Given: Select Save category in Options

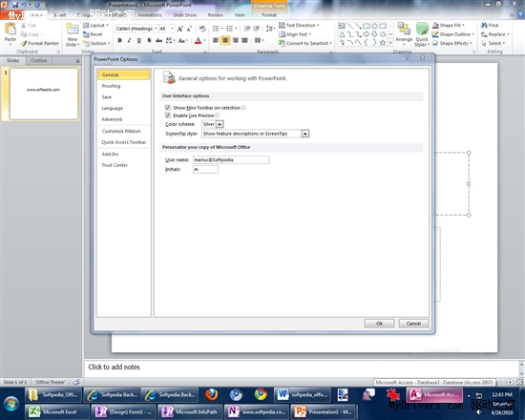Looking at the screenshot, I should tap(123, 97).
